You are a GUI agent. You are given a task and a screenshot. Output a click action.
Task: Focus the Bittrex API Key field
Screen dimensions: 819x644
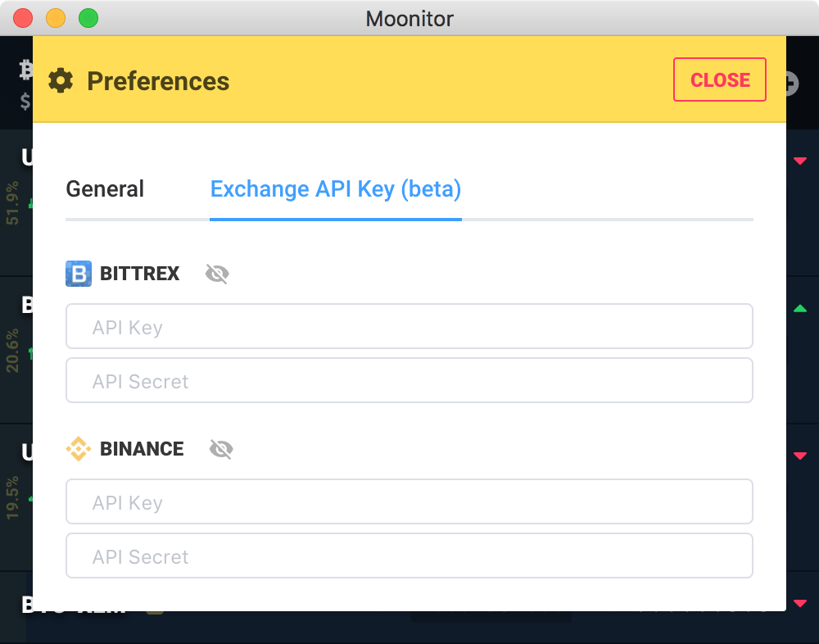409,326
